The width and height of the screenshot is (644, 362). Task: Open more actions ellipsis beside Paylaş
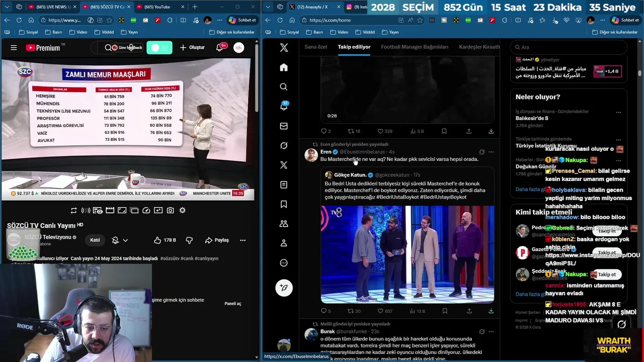tap(243, 240)
